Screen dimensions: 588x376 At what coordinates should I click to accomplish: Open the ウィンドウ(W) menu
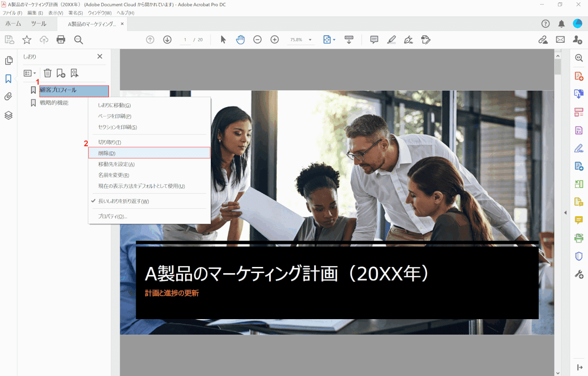100,13
